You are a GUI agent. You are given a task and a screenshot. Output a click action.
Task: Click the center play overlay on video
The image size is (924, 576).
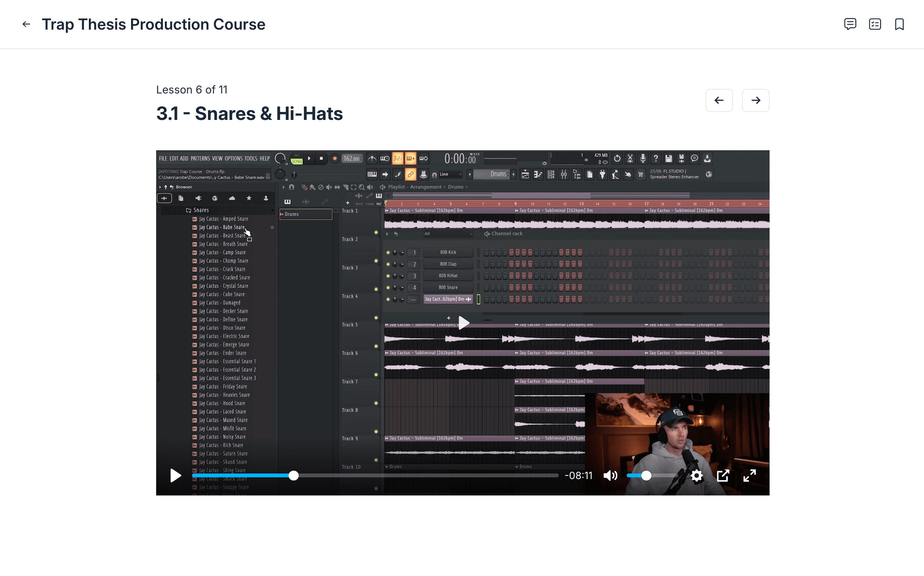click(x=463, y=323)
